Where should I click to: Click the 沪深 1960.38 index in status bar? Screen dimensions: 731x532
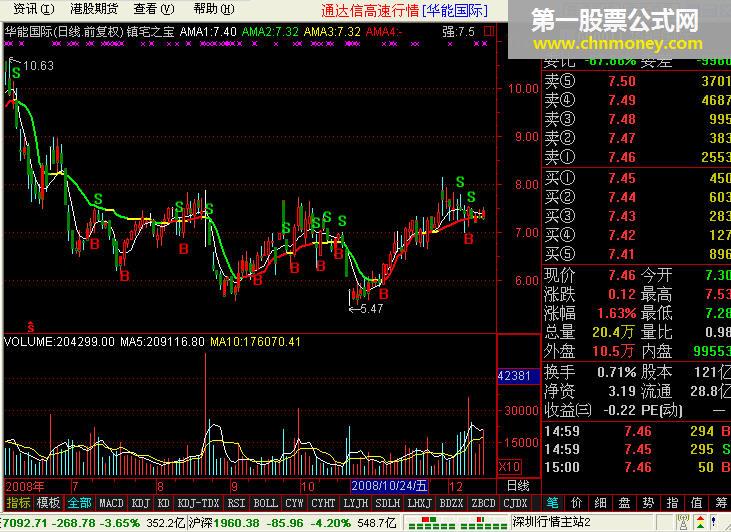click(224, 523)
